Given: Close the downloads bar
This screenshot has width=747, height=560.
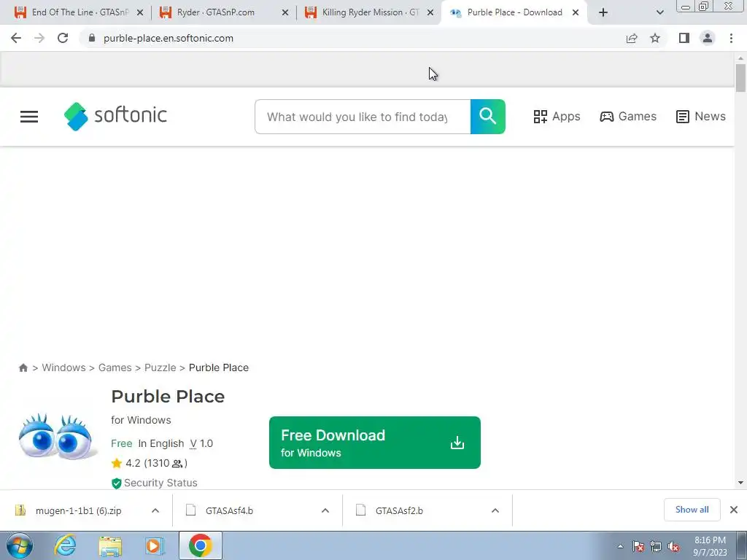Looking at the screenshot, I should point(734,510).
